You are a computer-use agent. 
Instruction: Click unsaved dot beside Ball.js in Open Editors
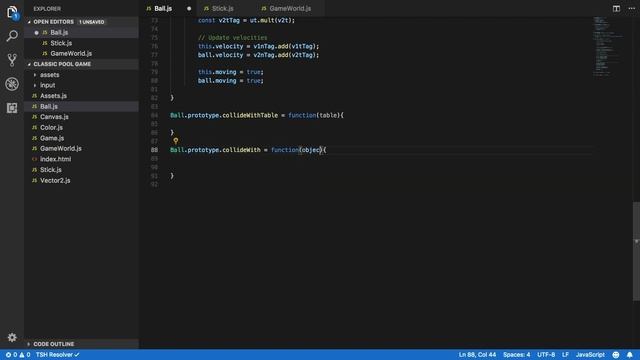[x=36, y=33]
